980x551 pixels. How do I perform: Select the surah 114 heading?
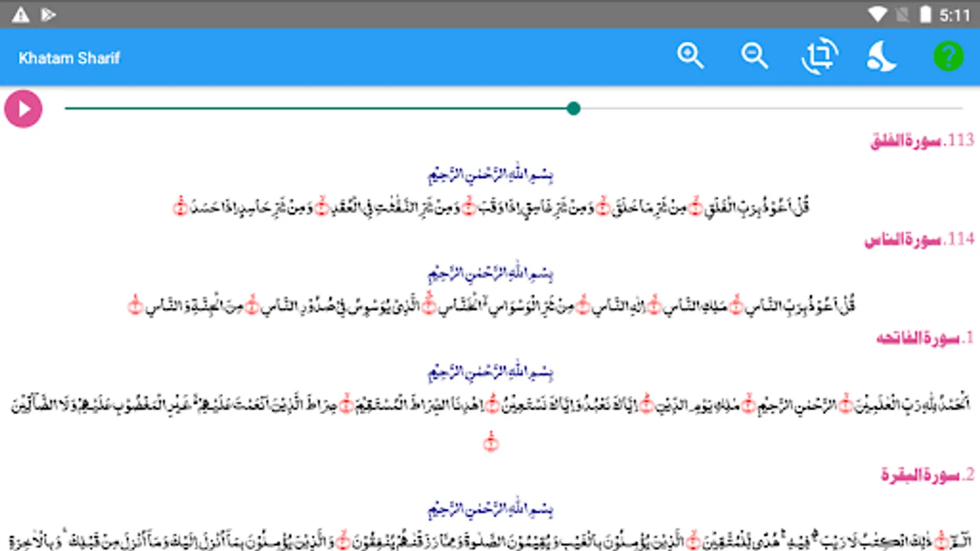tap(919, 239)
